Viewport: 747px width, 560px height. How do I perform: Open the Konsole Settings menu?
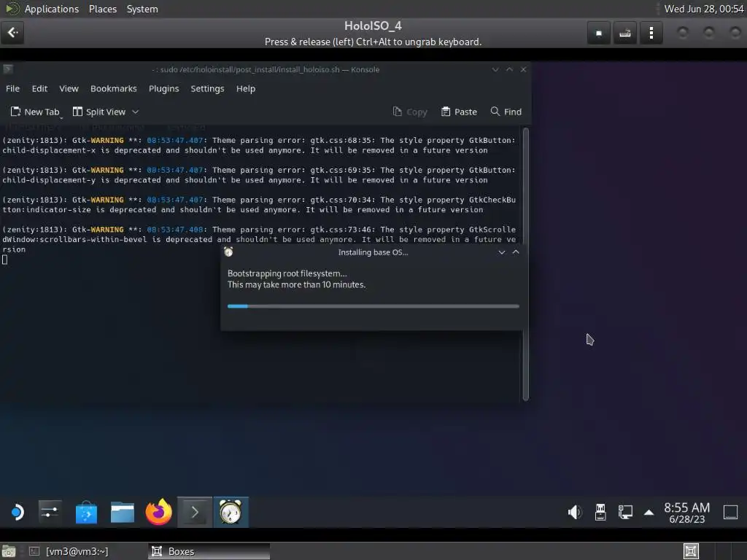click(x=207, y=88)
